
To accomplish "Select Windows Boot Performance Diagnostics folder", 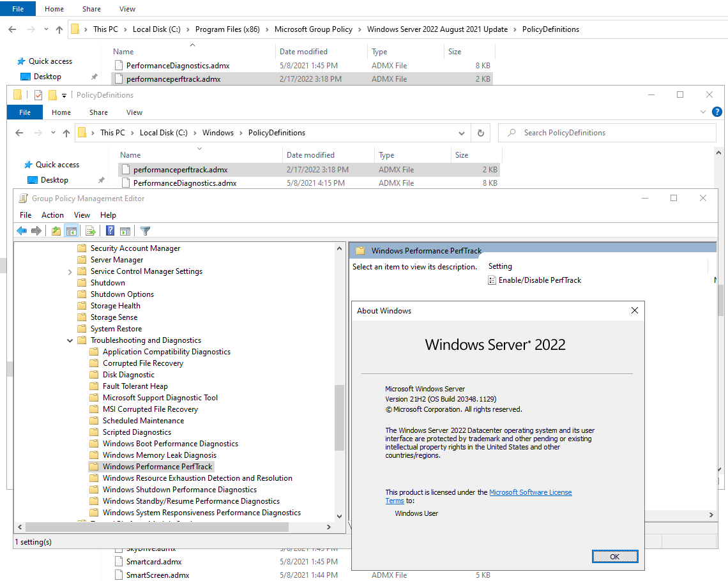I will pos(170,444).
